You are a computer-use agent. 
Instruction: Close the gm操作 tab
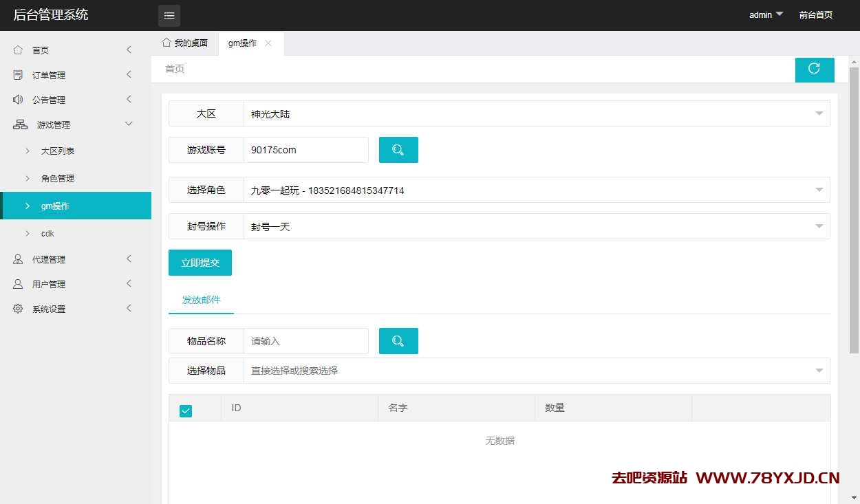(268, 43)
